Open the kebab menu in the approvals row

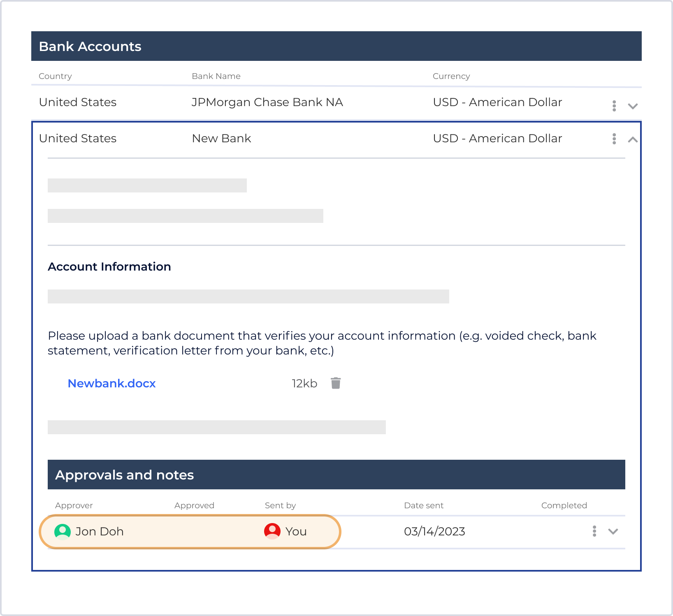coord(594,531)
